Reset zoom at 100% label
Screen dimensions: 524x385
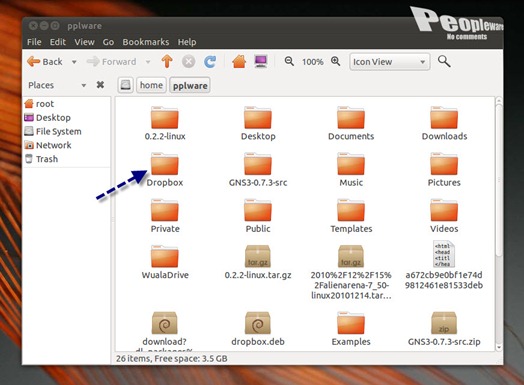click(312, 62)
